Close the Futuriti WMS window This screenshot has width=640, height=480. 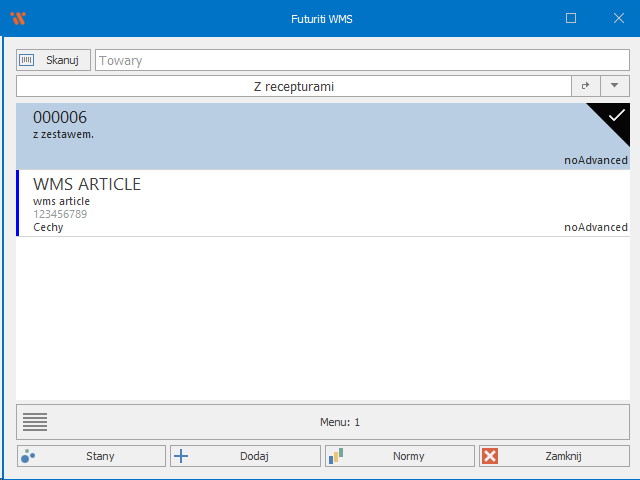coord(616,18)
